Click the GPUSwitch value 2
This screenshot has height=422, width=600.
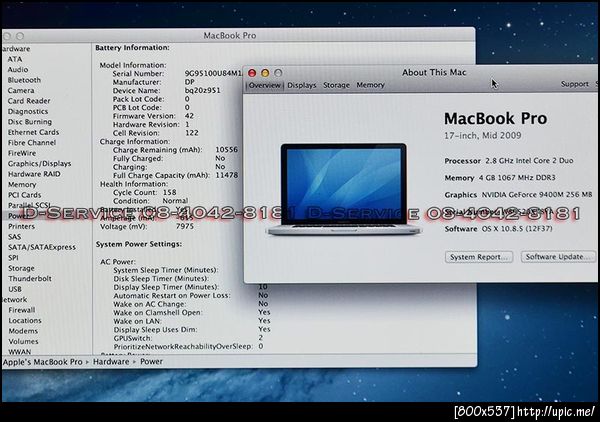pos(261,338)
